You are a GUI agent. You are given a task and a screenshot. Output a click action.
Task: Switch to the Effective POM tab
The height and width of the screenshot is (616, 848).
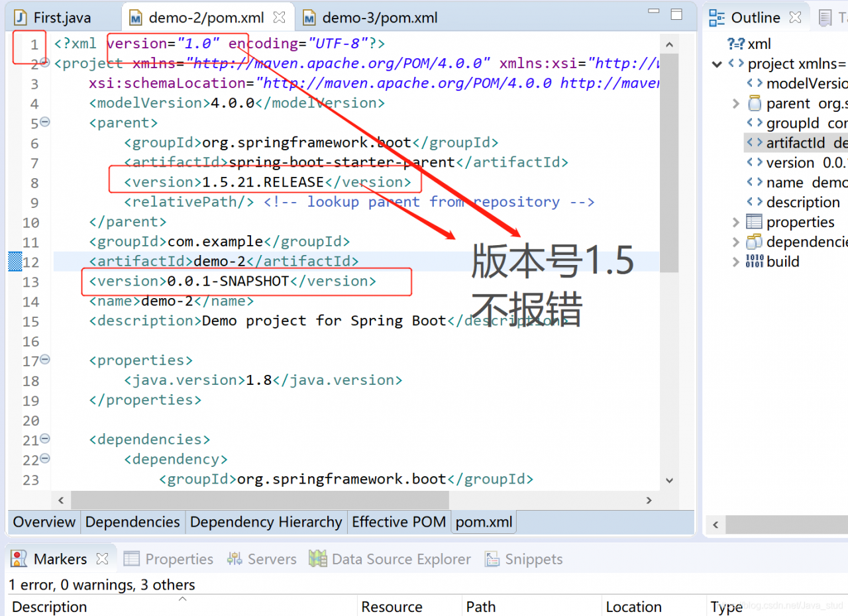[x=399, y=522]
